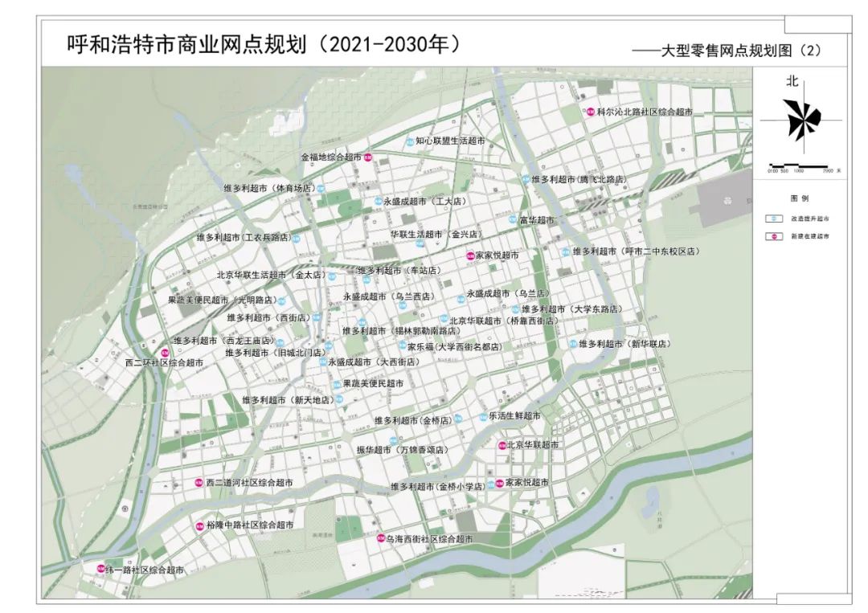Click the label 西二道河社区综合超市
This screenshot has width=868, height=613.
coord(250,483)
